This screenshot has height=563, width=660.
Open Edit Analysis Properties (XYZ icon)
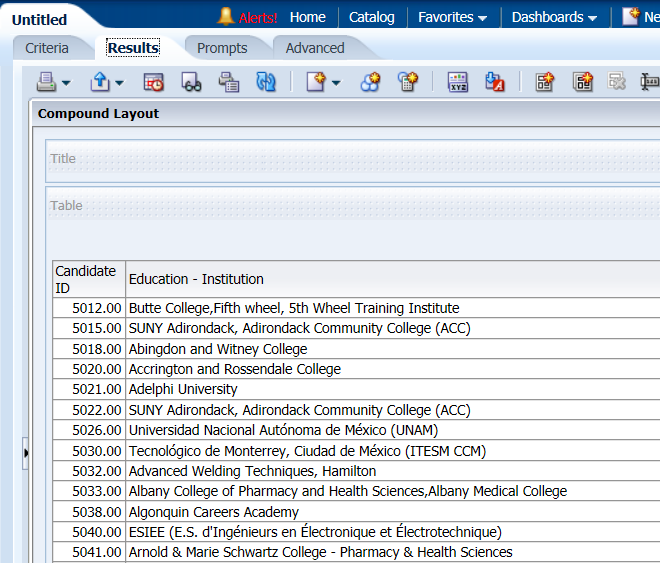pyautogui.click(x=457, y=82)
